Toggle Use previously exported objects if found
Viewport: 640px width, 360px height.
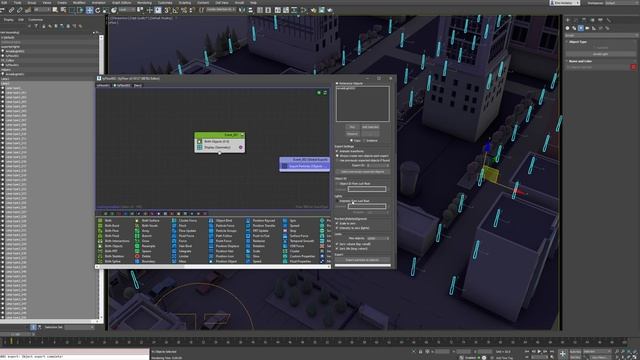coord(337,160)
